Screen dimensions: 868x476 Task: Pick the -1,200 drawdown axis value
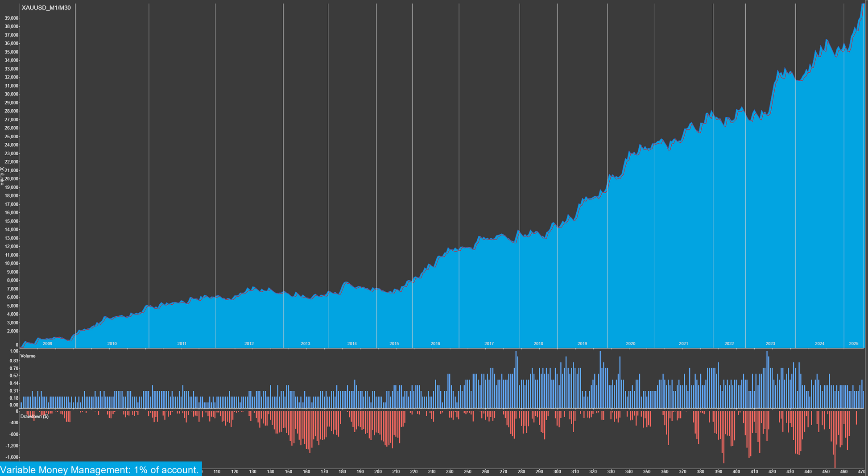point(12,446)
